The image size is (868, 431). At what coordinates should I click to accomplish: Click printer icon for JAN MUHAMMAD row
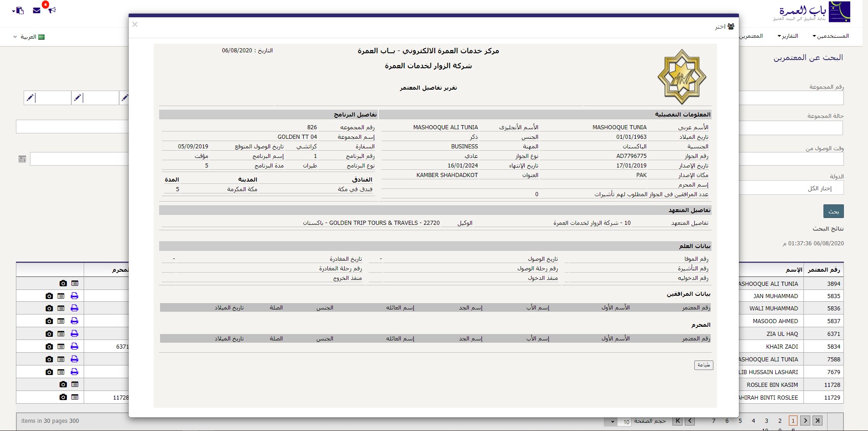[x=75, y=296]
